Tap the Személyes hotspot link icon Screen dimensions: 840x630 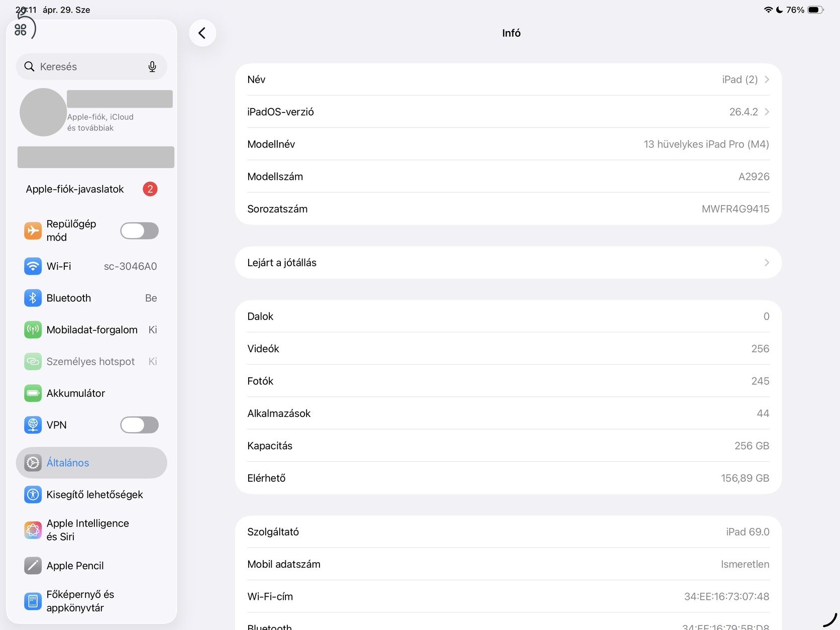click(x=33, y=361)
